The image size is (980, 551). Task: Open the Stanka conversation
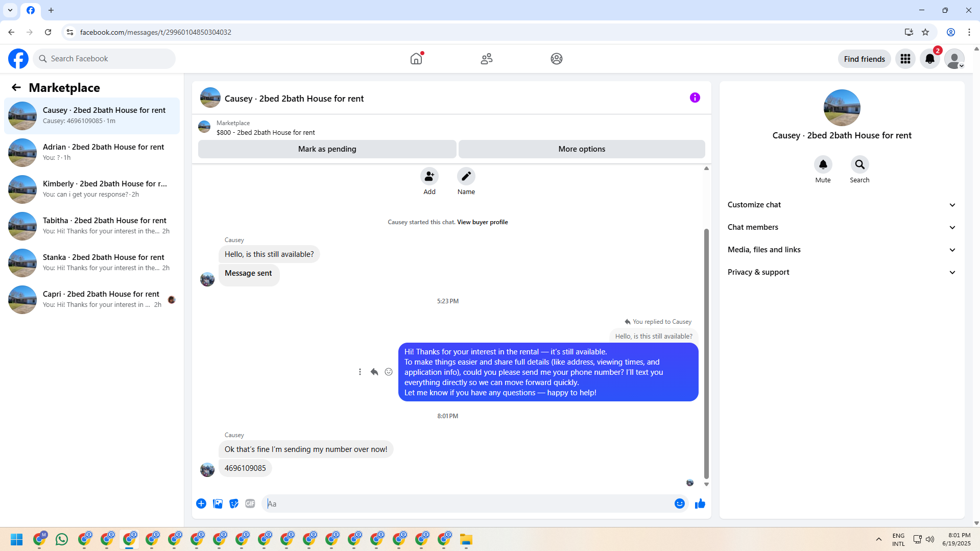[x=92, y=263]
